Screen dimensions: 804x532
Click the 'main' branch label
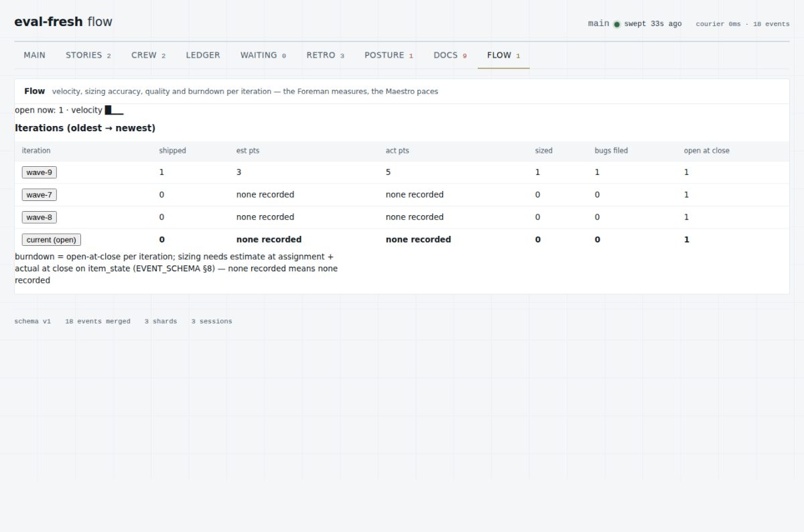(x=599, y=23)
